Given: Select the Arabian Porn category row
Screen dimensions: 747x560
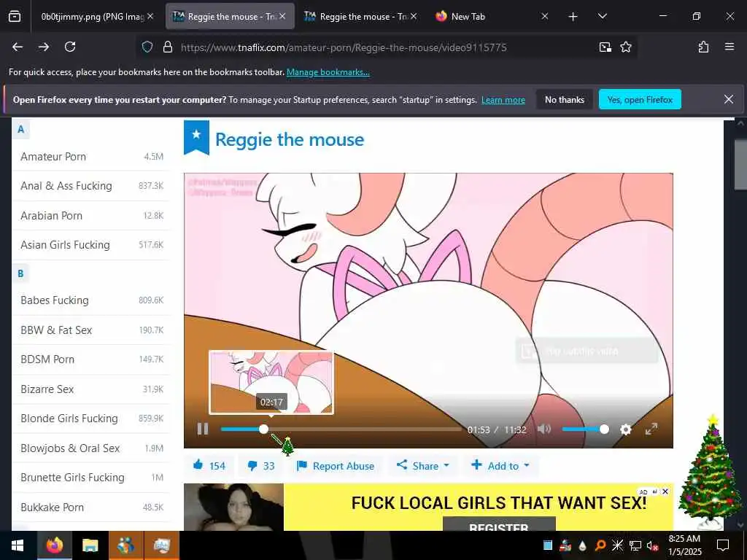Looking at the screenshot, I should 91,216.
